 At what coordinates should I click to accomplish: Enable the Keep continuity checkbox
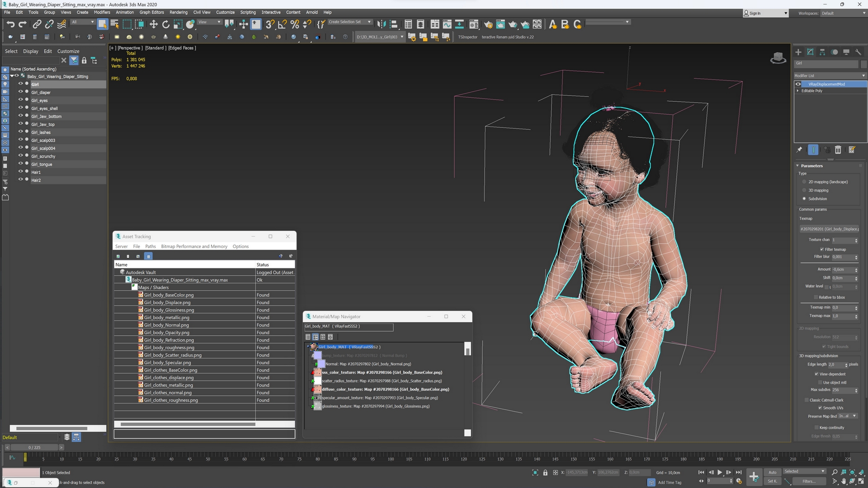[816, 427]
